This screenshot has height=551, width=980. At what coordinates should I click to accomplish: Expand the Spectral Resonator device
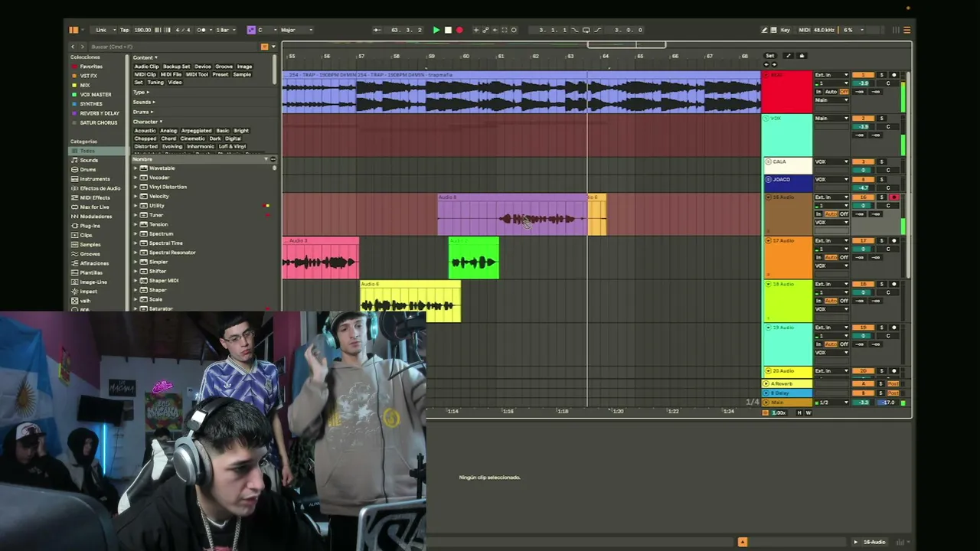136,253
